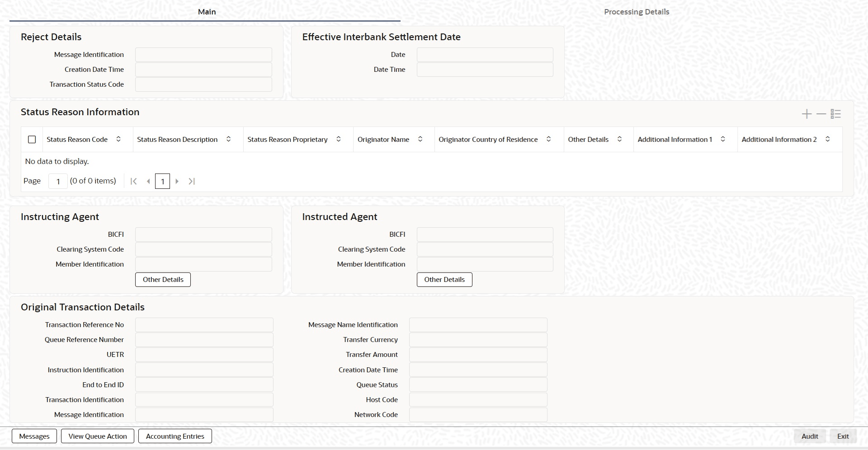868x450 pixels.
Task: Open Instructing Agent Other Details
Action: [163, 280]
